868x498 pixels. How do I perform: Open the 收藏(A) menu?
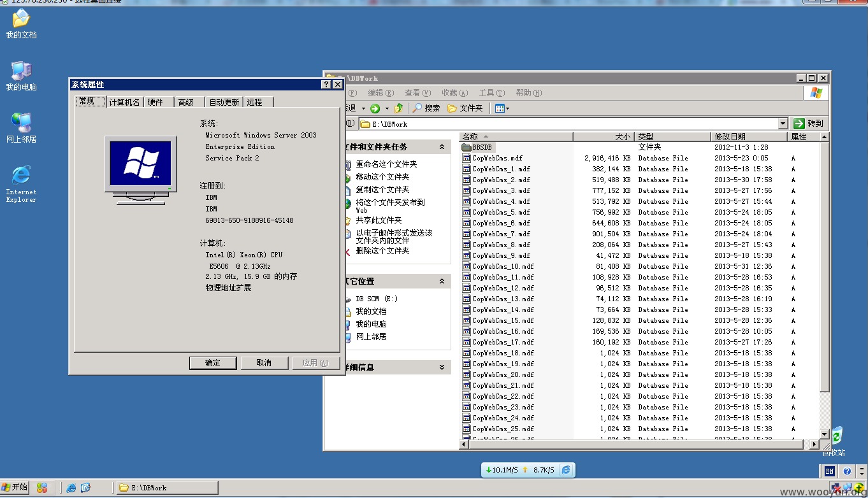pyautogui.click(x=455, y=93)
